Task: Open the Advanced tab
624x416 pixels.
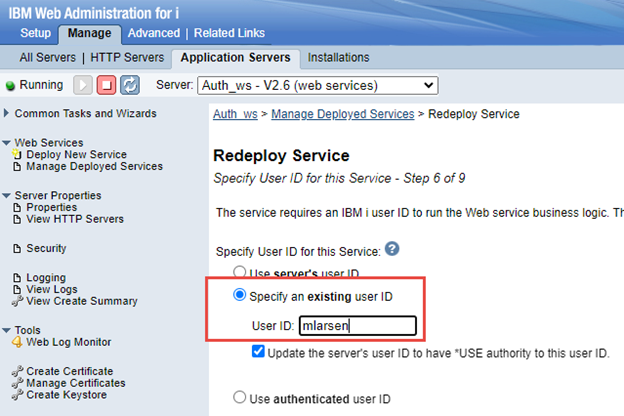Action: [154, 33]
